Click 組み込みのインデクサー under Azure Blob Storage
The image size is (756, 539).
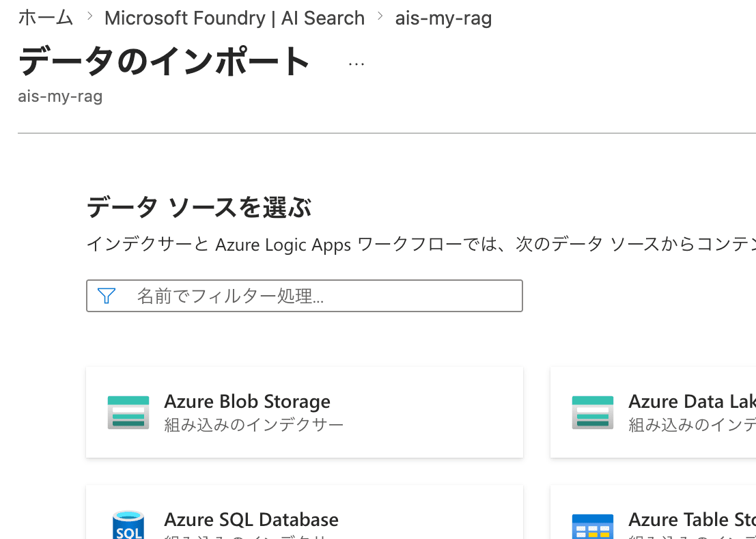pos(253,425)
